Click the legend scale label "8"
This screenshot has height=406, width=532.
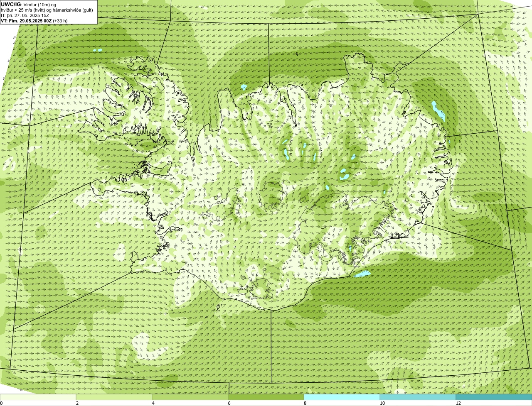pos(305,403)
